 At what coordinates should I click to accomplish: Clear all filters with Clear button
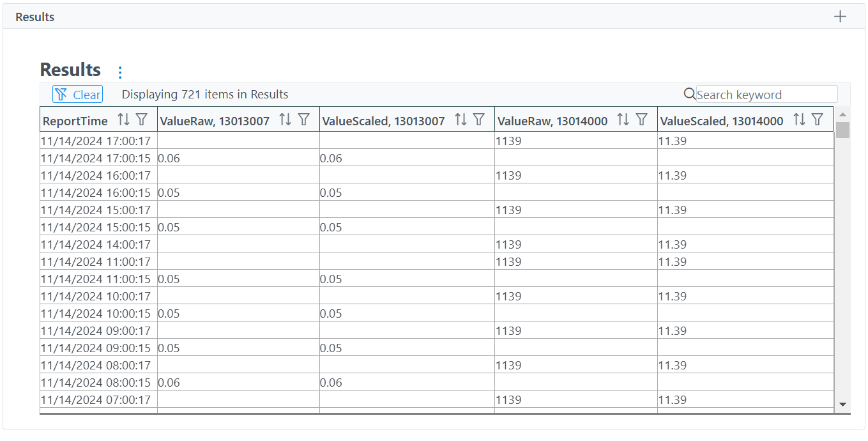[77, 95]
